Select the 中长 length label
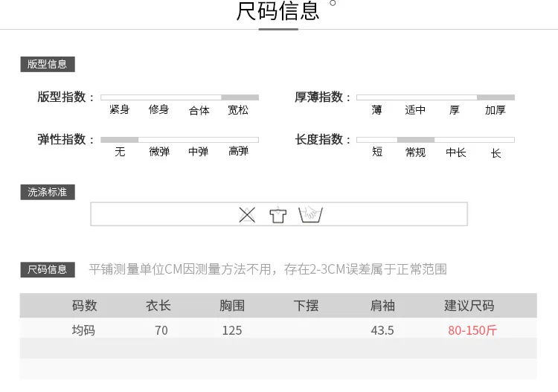The width and height of the screenshot is (558, 392). [x=456, y=152]
